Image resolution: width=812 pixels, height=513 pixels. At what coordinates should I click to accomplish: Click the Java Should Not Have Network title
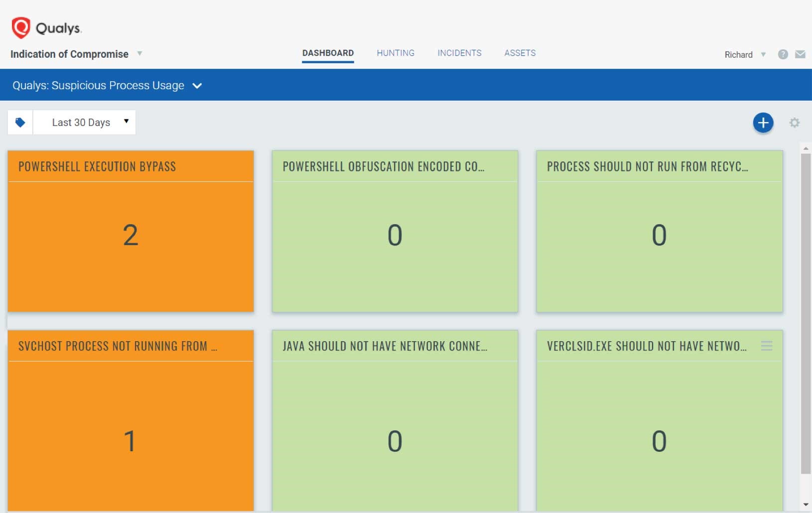tap(385, 346)
